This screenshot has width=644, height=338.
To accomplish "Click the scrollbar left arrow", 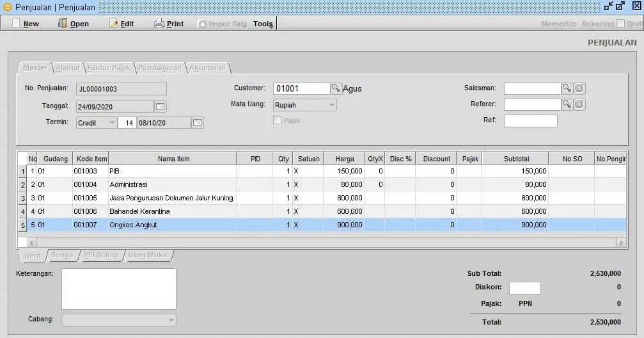I will 31,243.
